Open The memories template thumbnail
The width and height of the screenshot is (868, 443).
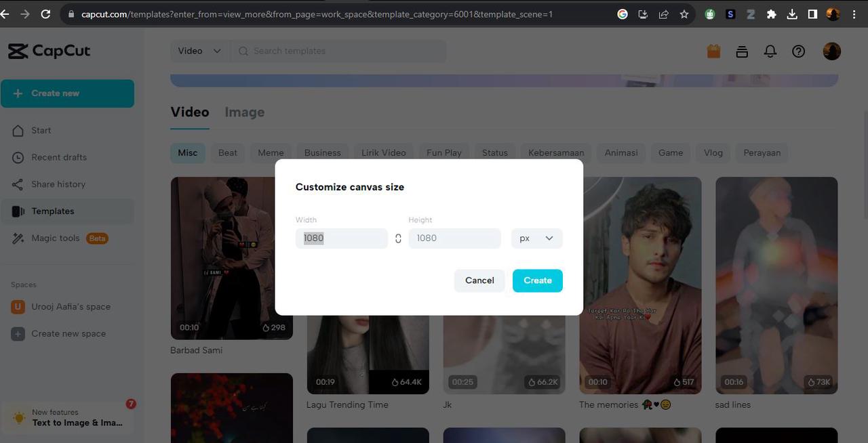(x=640, y=285)
